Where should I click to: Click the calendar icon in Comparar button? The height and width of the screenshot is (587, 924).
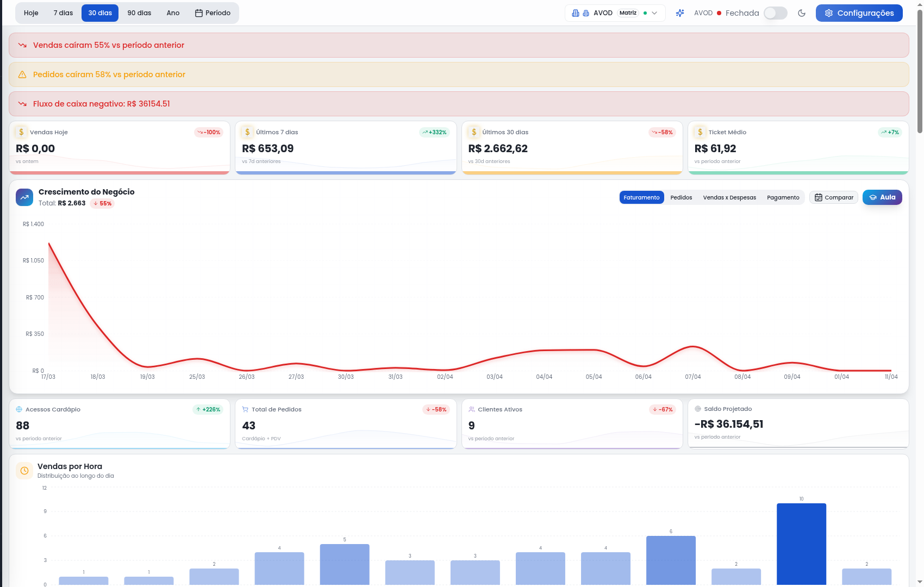(819, 197)
